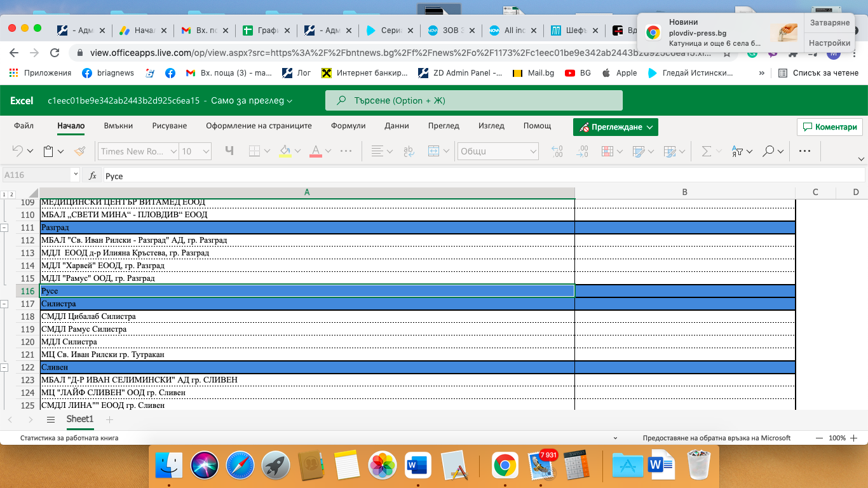This screenshot has width=868, height=488.
Task: Open Google Chrome from the Dock
Action: pyautogui.click(x=505, y=466)
